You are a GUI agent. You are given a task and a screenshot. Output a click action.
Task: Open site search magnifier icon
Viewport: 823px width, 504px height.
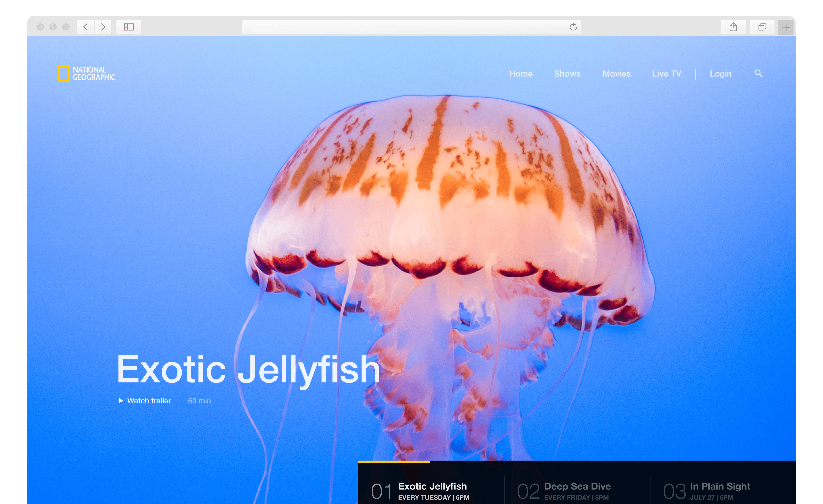[x=758, y=73]
